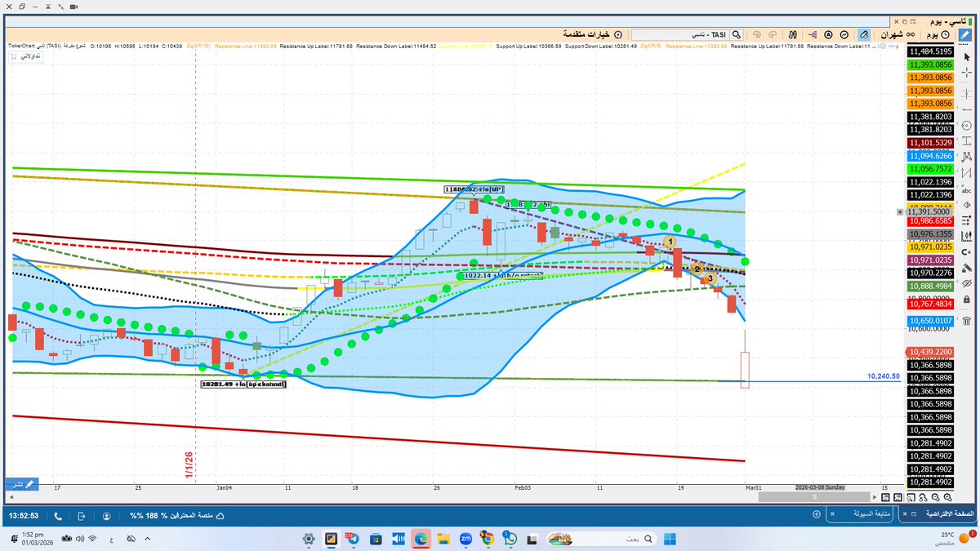Click the phone icon in status bar

[57, 516]
